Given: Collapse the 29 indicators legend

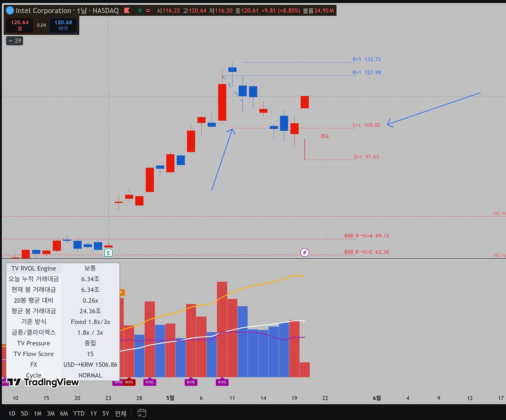Looking at the screenshot, I should point(15,41).
